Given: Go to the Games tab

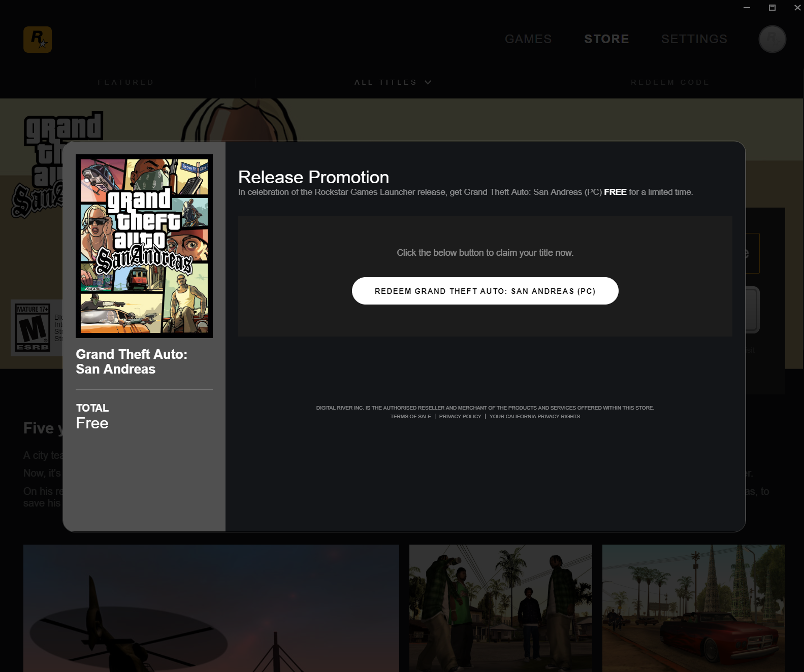Looking at the screenshot, I should (x=528, y=39).
